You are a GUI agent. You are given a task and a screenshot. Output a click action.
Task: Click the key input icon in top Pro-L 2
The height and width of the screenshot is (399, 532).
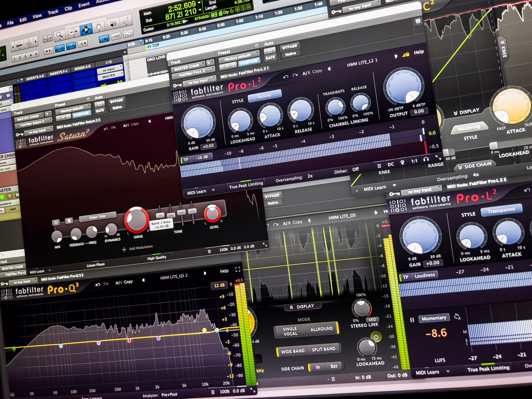tap(177, 86)
